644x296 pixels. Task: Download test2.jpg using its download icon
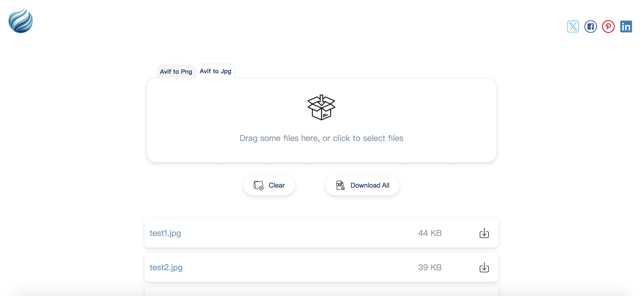(484, 267)
